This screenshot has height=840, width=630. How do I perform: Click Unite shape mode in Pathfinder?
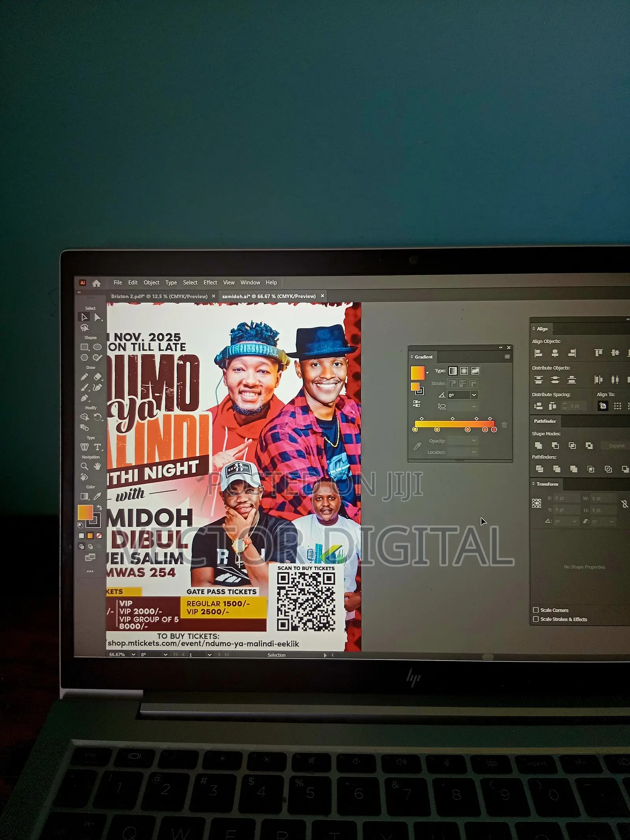538,446
